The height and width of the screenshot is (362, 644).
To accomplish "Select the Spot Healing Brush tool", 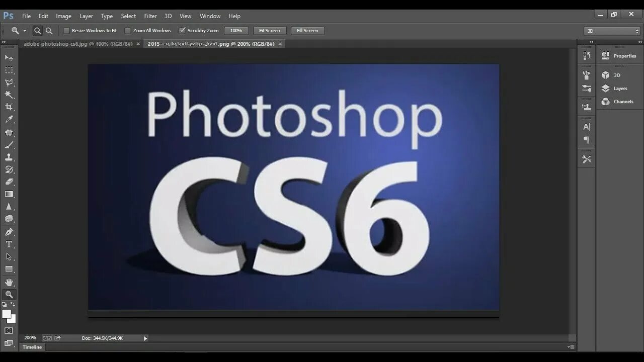I will [x=9, y=133].
